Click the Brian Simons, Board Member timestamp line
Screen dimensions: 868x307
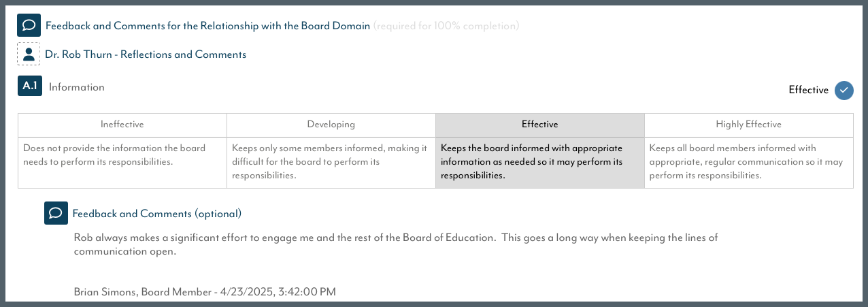point(205,292)
